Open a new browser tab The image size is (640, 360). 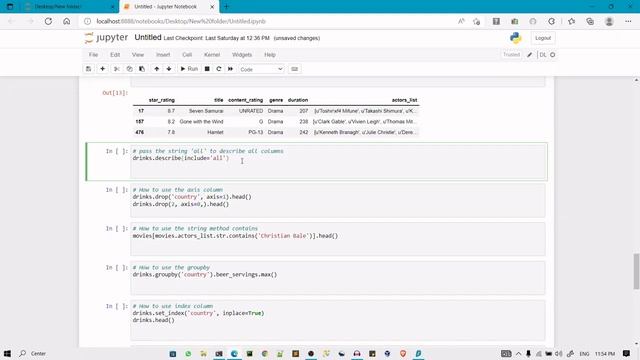tap(226, 7)
